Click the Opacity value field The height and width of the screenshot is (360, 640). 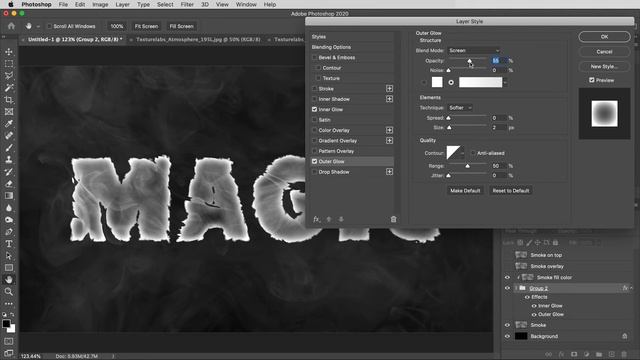tap(499, 60)
